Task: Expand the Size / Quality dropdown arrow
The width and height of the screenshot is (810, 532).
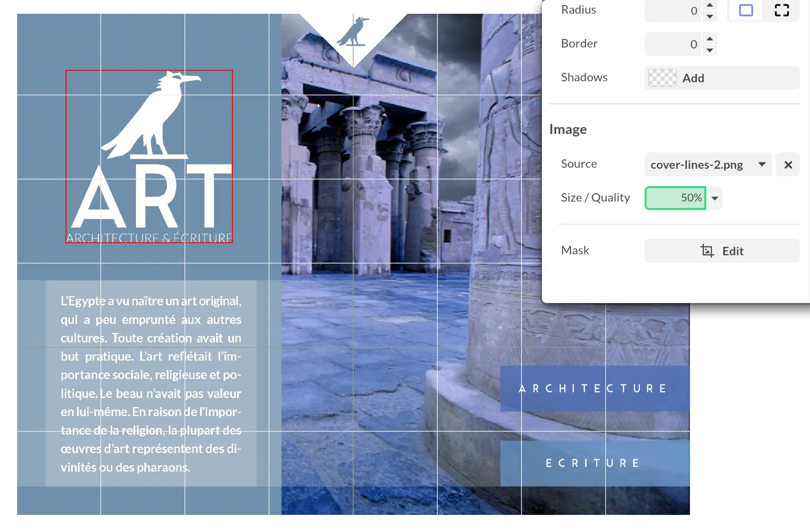Action: pos(714,198)
